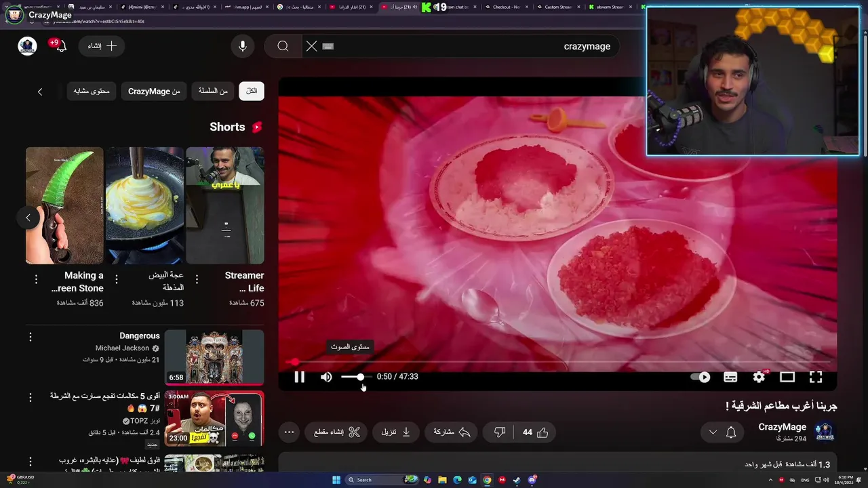Click video title جربنا أغرب مطاعم الشرقية
Viewport: 868px width, 488px height.
click(781, 406)
